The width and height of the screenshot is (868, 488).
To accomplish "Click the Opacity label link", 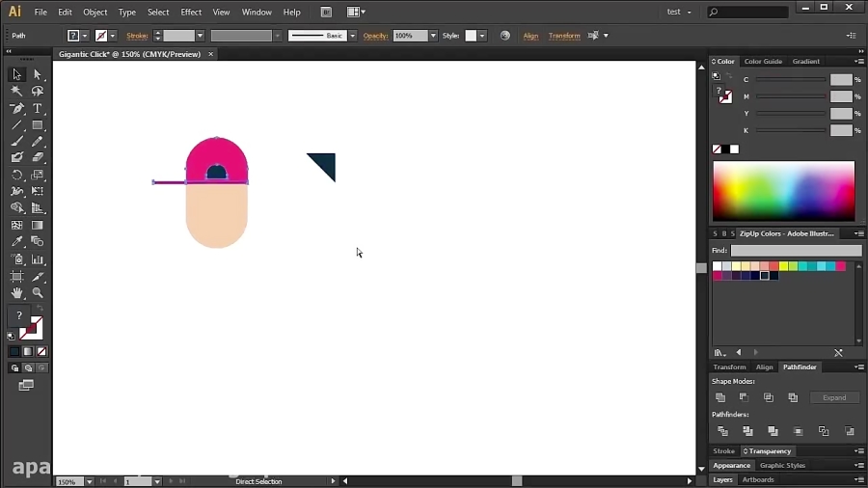I will tap(375, 36).
